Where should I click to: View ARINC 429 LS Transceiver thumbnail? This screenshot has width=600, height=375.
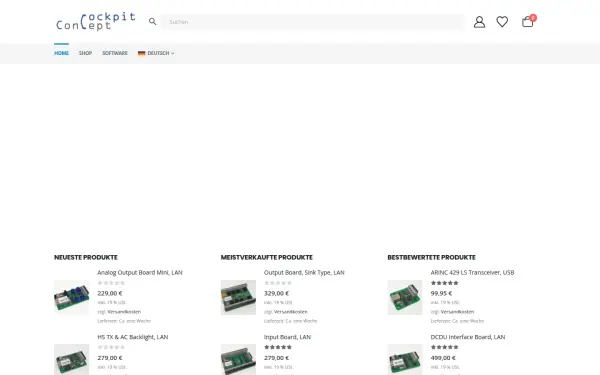pos(405,297)
